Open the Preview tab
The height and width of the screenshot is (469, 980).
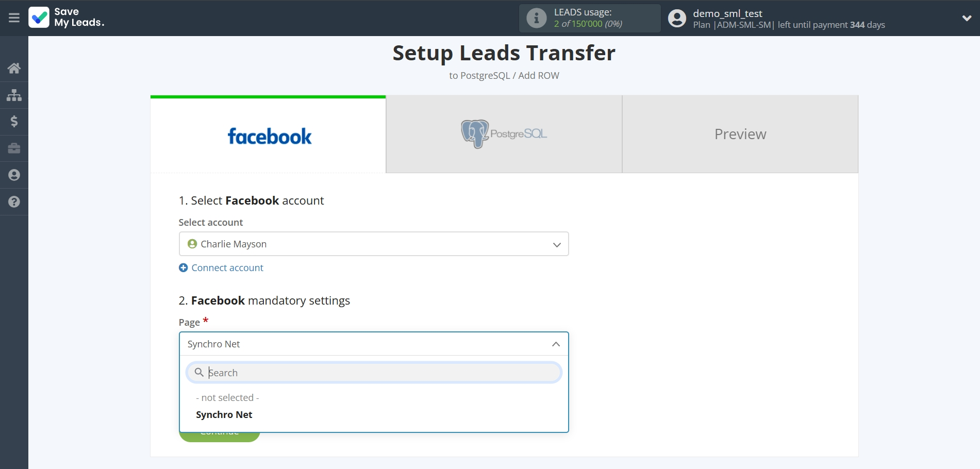740,135
